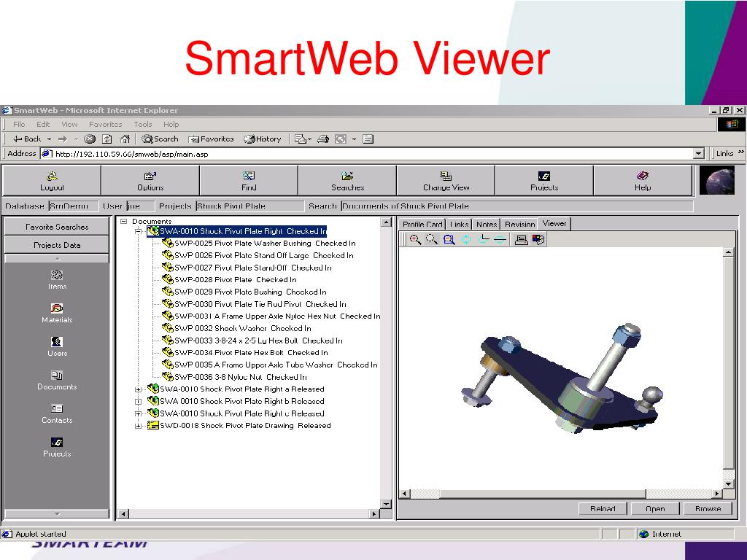Switch to the Links tab

tap(460, 225)
